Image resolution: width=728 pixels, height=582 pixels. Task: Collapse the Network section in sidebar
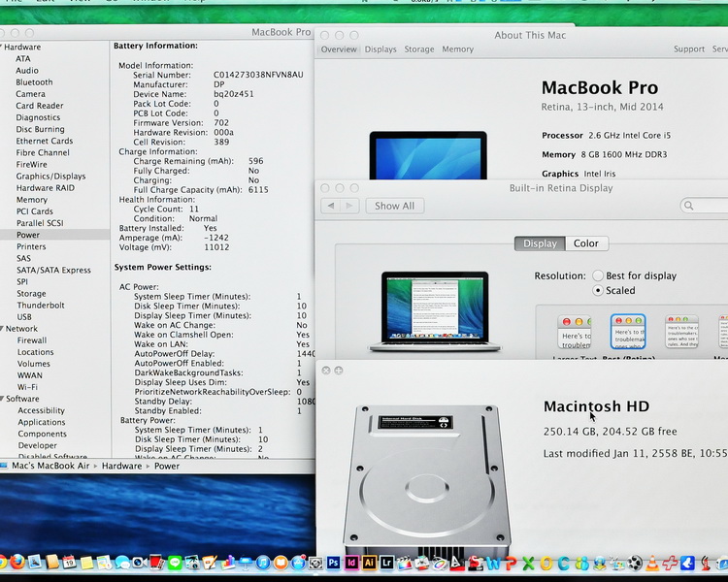(x=2, y=329)
